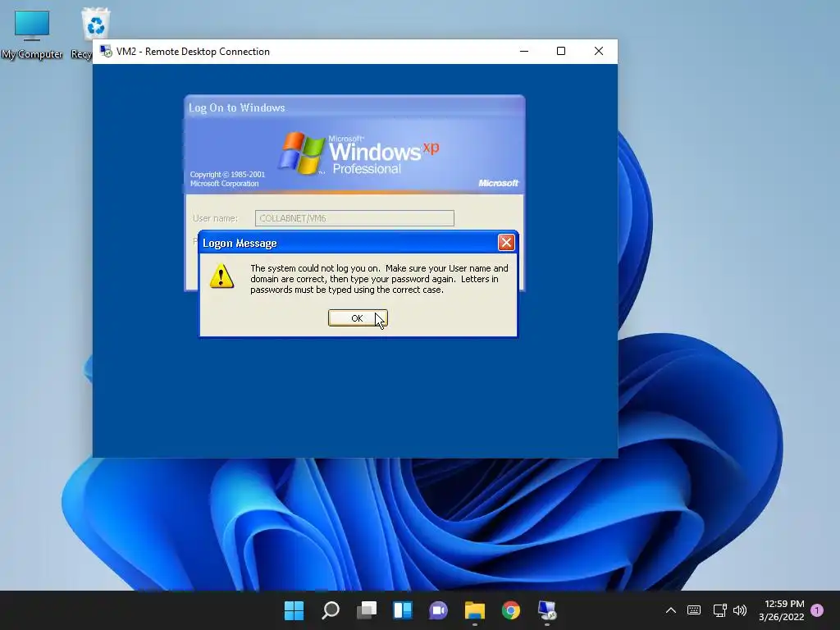Close the Logon Message dialog with red X
This screenshot has height=630, width=840.
click(x=506, y=243)
